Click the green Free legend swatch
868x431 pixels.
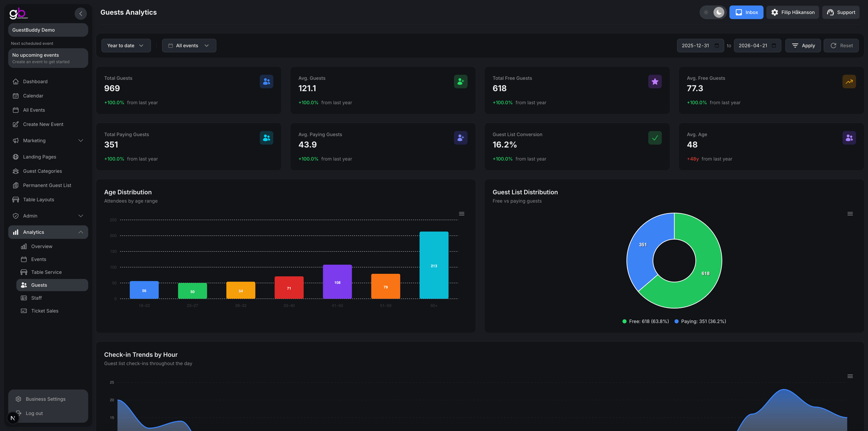click(x=624, y=321)
